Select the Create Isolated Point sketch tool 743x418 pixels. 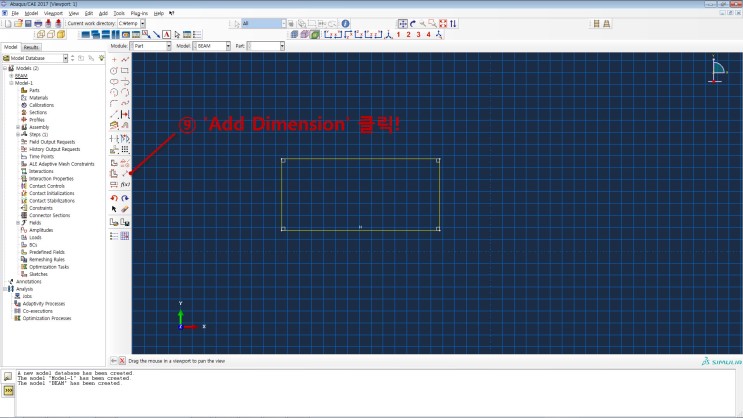click(114, 60)
